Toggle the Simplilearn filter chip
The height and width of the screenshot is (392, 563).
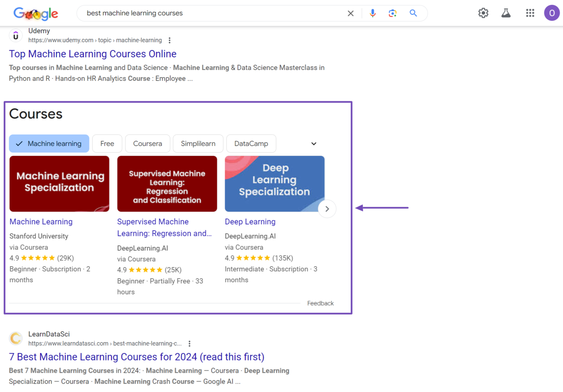click(198, 143)
